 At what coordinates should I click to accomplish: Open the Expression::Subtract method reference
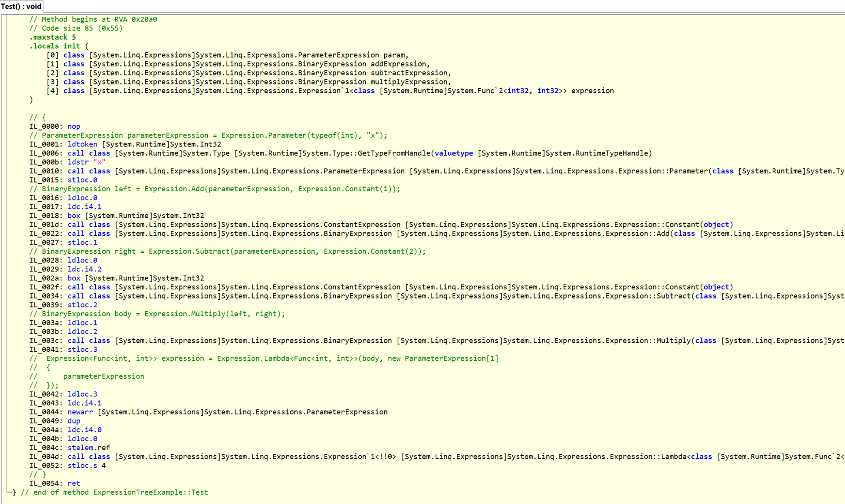tap(673, 296)
